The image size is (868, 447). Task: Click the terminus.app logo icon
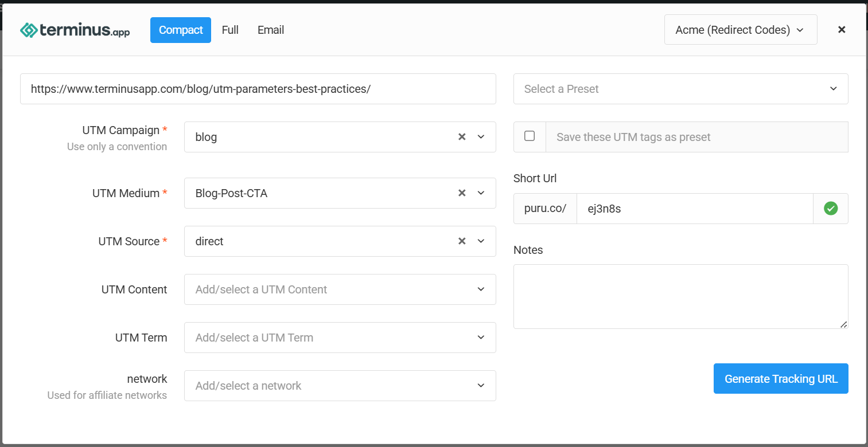pos(29,30)
